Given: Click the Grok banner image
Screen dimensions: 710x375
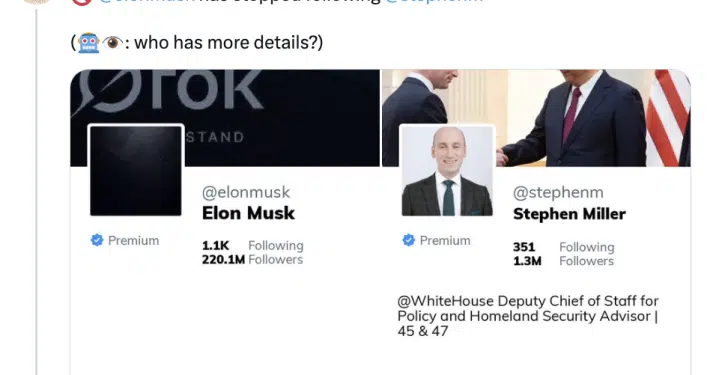Looking at the screenshot, I should [x=225, y=118].
